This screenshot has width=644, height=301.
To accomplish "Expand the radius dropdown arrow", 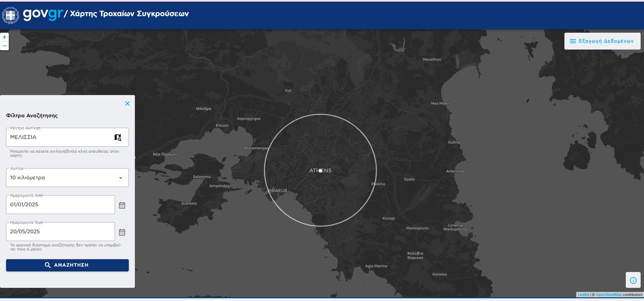I will [121, 178].
